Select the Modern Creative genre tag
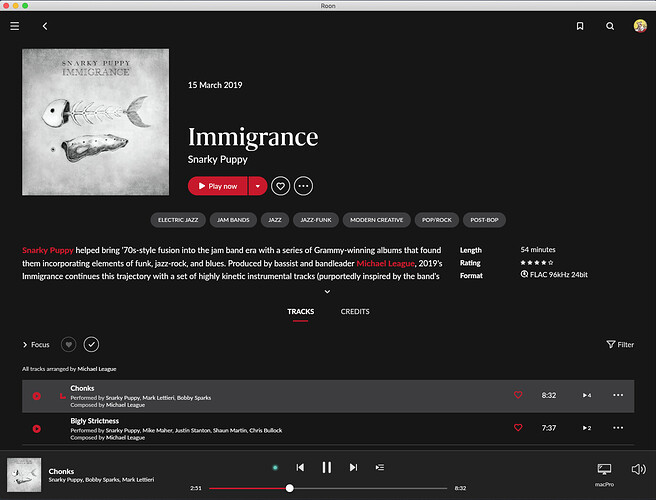This screenshot has width=656, height=500. (x=377, y=220)
